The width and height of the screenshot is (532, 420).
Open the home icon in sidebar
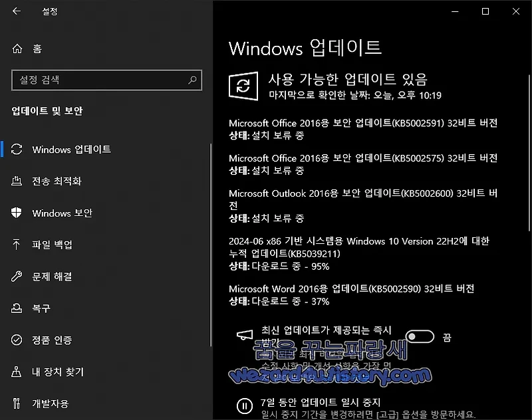[x=17, y=49]
